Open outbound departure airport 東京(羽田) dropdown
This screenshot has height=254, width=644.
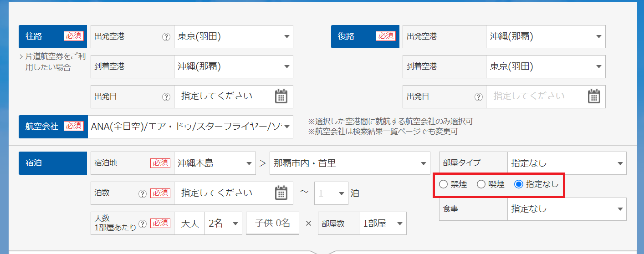click(233, 37)
